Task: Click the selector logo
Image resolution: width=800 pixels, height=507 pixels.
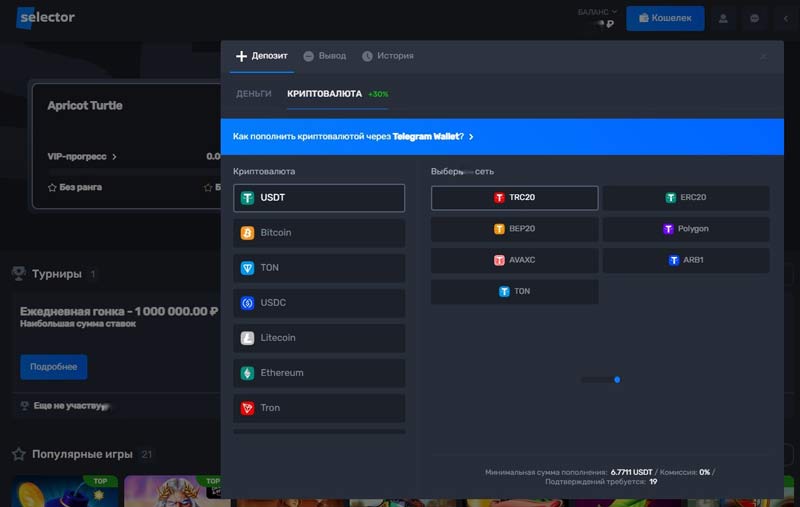Action: point(46,18)
